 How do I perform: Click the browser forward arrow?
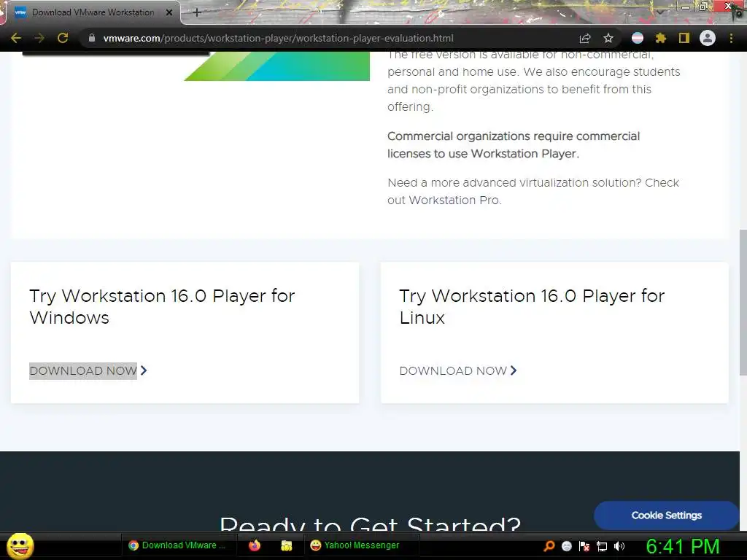pos(39,38)
